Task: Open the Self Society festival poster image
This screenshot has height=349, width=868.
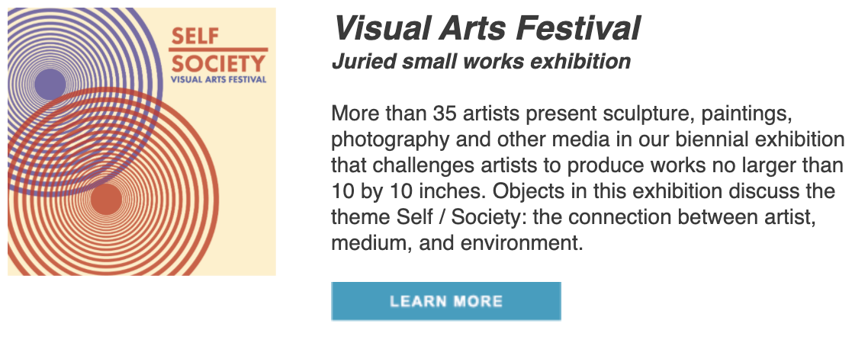Action: click(x=142, y=142)
